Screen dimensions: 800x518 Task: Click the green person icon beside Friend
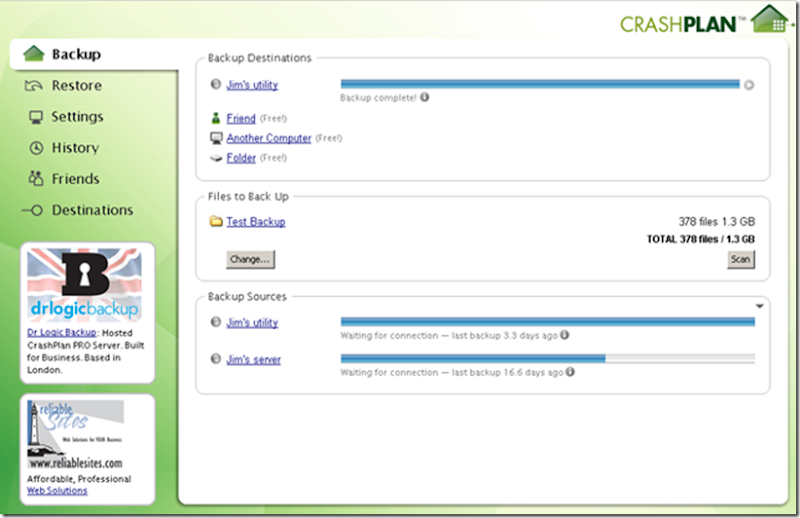click(215, 118)
